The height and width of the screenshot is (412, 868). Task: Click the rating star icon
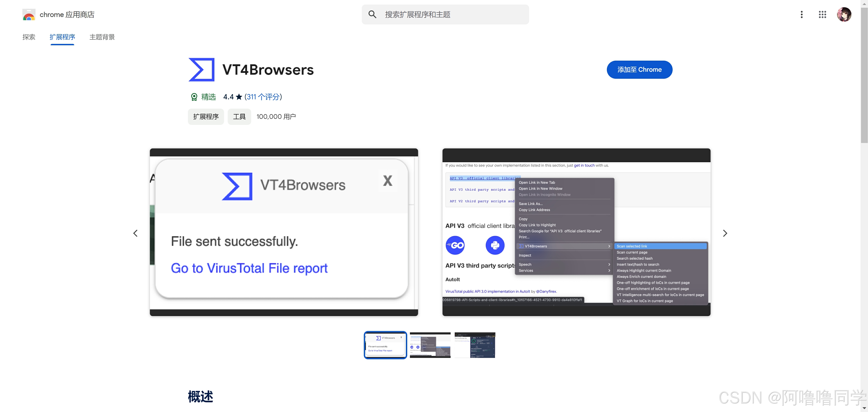[239, 97]
